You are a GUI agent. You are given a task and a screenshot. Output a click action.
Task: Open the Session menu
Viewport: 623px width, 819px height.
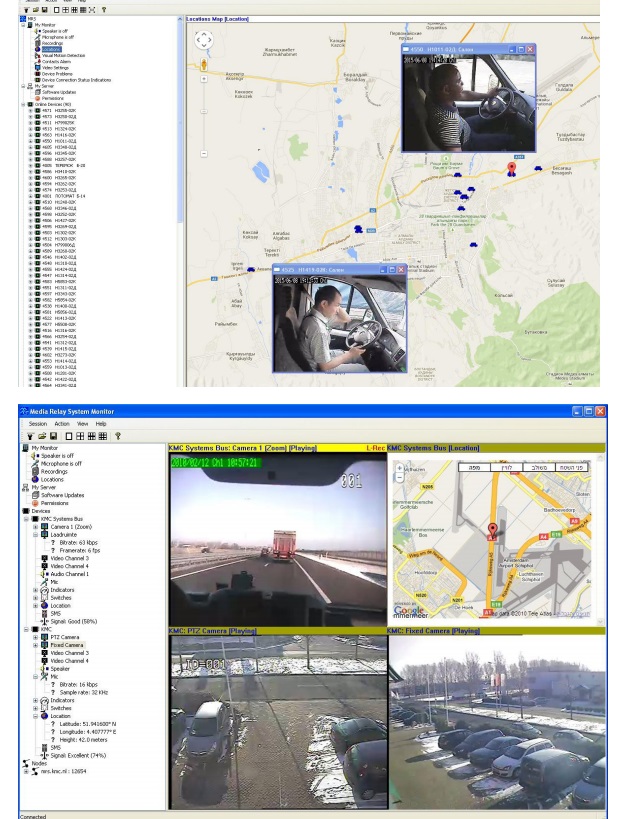coord(38,424)
